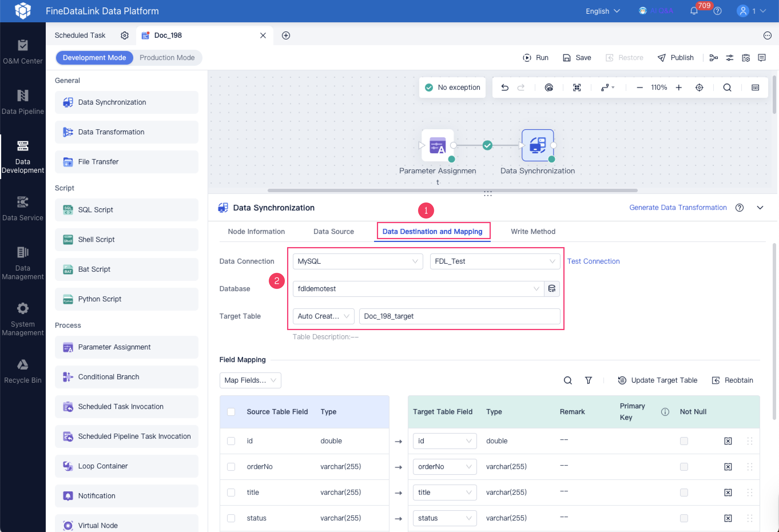Open the help question mark in header
The image size is (779, 532).
click(717, 11)
